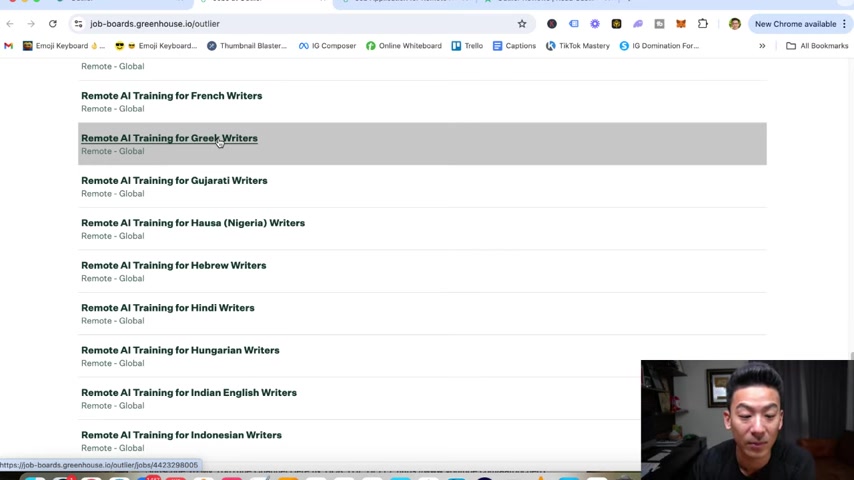This screenshot has height=480, width=854.
Task: Open Chrome's three-dot menu
Action: 844,24
